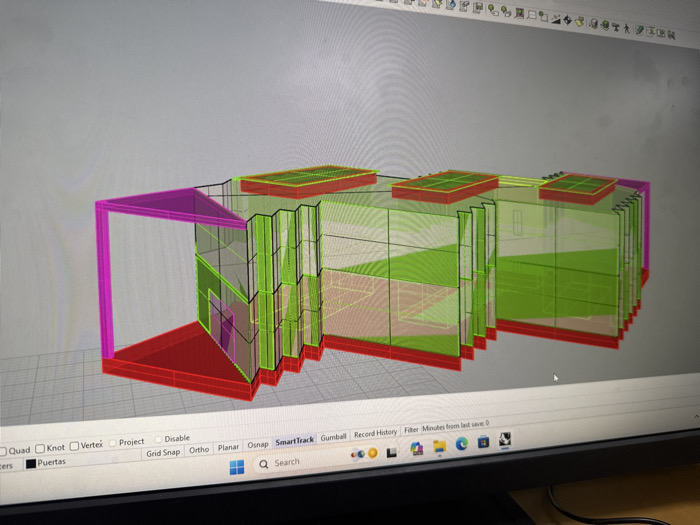Open the widgets icon beside the search box

364,454
